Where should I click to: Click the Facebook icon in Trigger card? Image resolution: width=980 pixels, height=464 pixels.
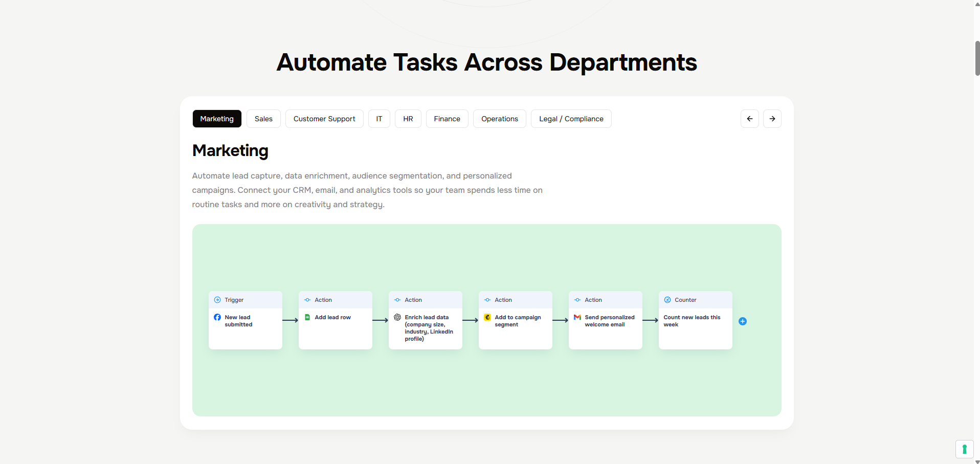click(217, 317)
